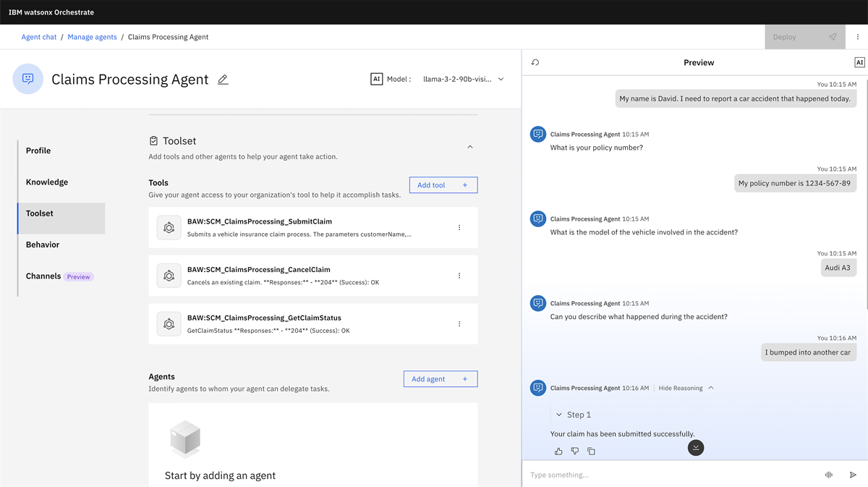Image resolution: width=868 pixels, height=487 pixels.
Task: Click the Add tool button
Action: point(443,185)
